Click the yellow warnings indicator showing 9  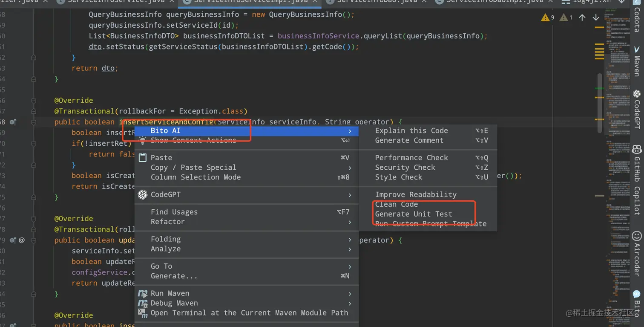pyautogui.click(x=547, y=17)
